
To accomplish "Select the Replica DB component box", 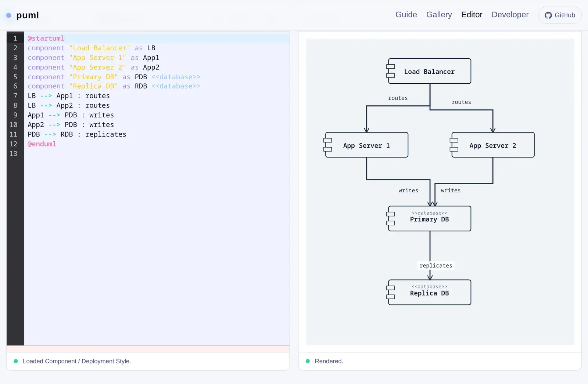I will tap(430, 292).
